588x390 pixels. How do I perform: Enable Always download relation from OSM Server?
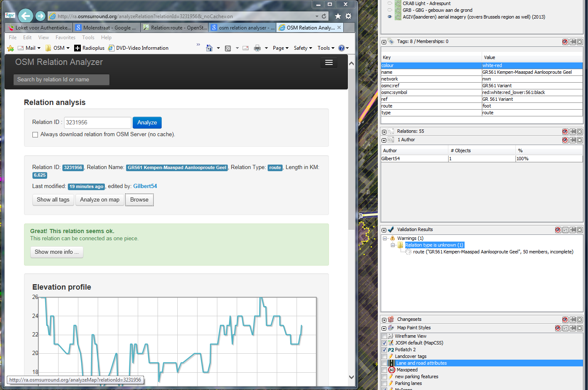35,135
